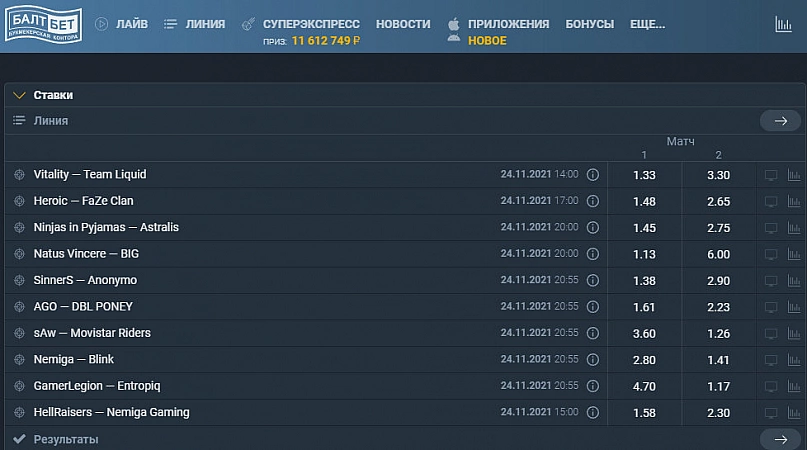Click info icon for GamerLegion — Entropiq

tap(592, 386)
